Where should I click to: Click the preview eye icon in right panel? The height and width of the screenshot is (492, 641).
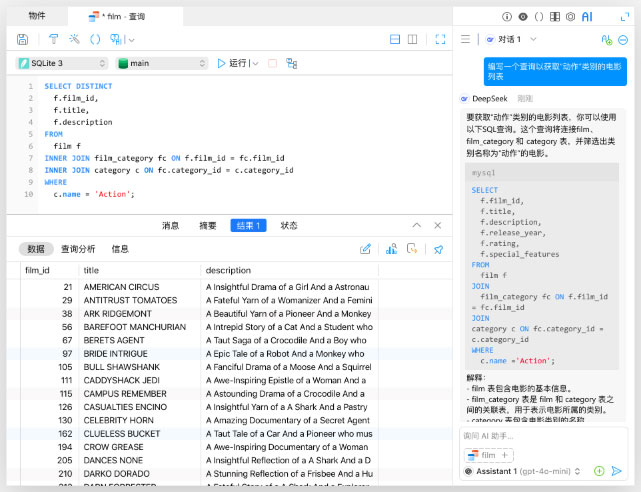tap(523, 17)
